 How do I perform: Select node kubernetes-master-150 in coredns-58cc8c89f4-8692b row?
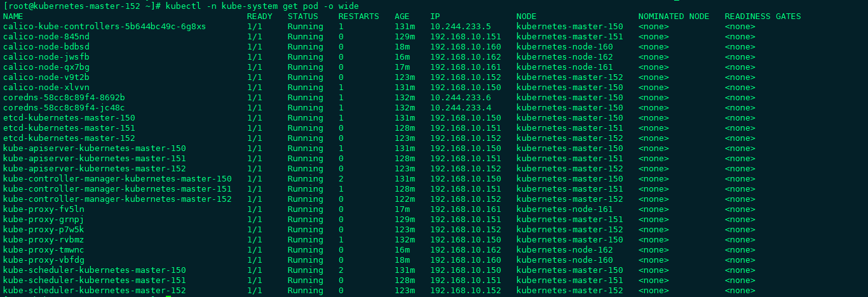(x=570, y=98)
